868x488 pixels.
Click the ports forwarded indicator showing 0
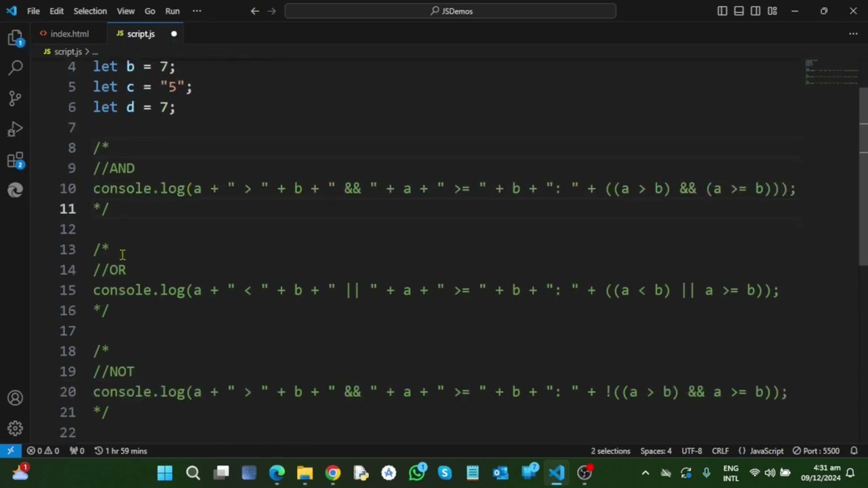click(77, 451)
